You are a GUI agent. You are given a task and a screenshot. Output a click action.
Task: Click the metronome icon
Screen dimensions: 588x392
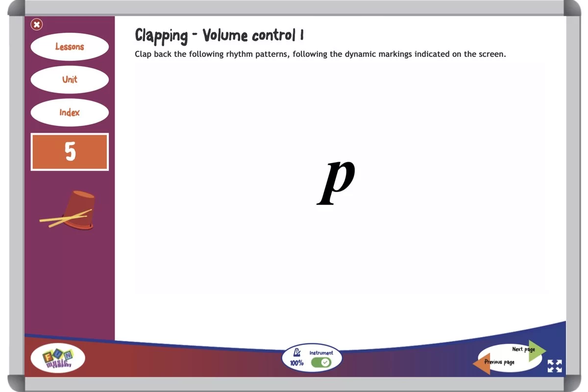coord(296,352)
